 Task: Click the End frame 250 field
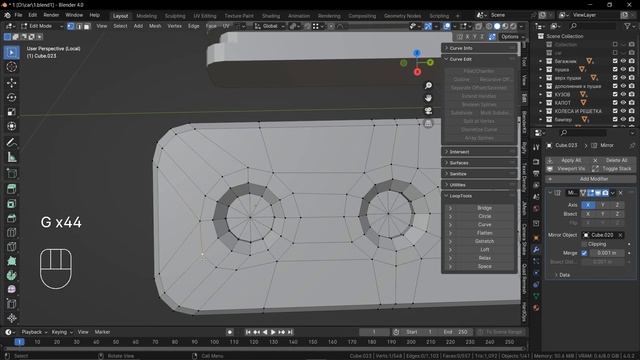click(x=456, y=332)
